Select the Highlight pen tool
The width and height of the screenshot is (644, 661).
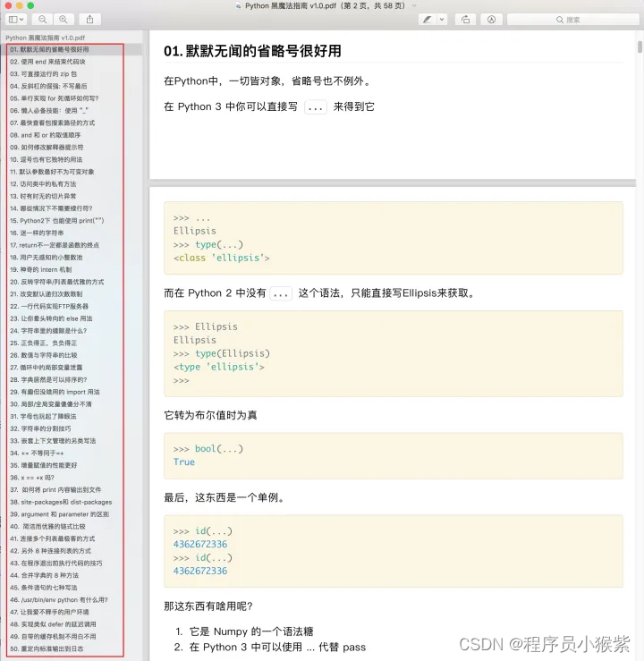pos(427,20)
